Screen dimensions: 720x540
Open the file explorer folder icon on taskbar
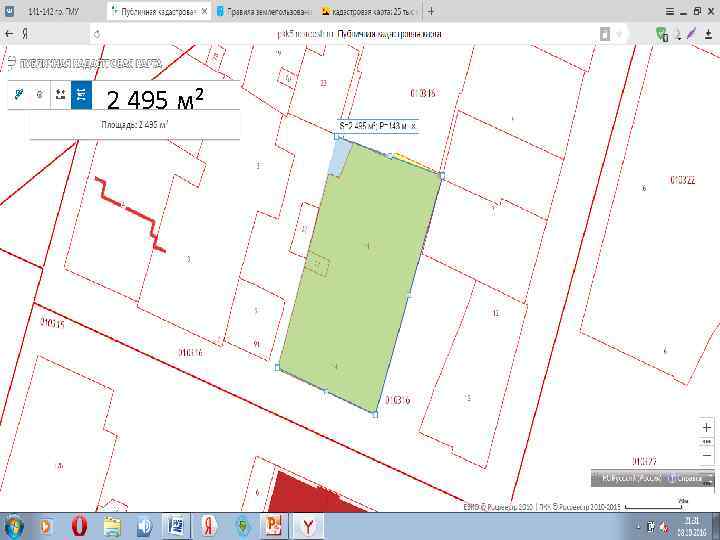[112, 526]
